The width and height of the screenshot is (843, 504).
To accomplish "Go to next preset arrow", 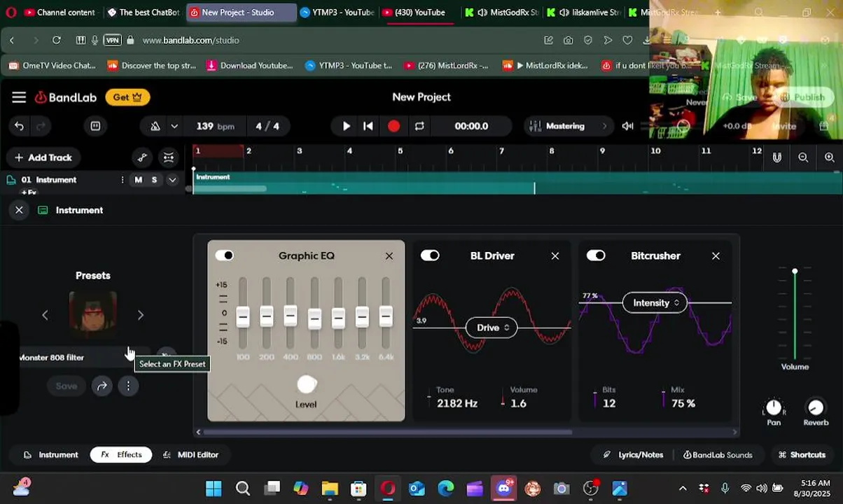I will coord(140,316).
